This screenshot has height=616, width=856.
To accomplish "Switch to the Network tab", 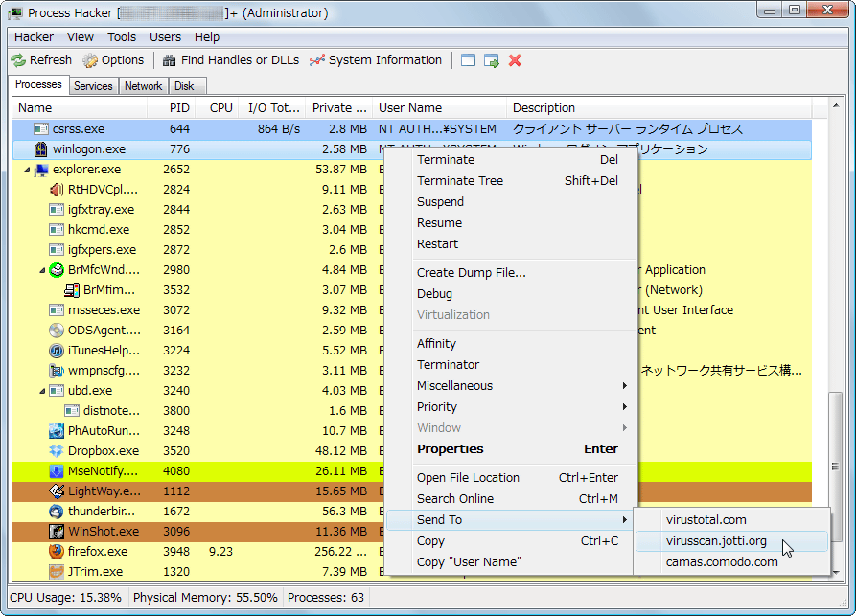I will pos(143,86).
